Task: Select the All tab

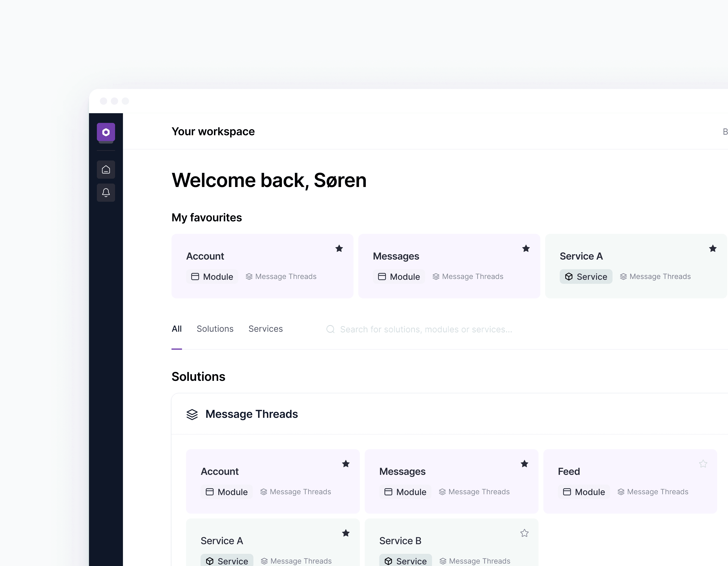Action: (176, 329)
